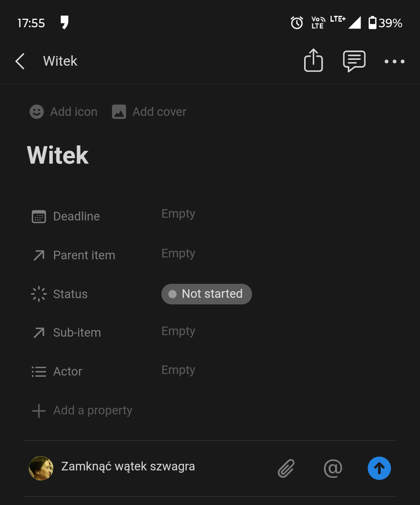Open the Not started status dropdown

click(206, 294)
